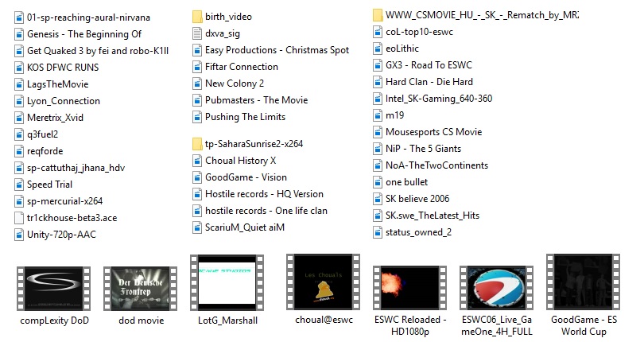This screenshot has height=342, width=644.
Task: Click the icon next to New Colony 2
Action: [x=197, y=84]
